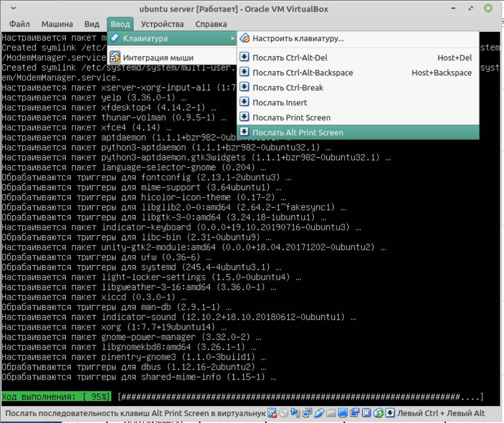Click the 'hicolor-icon-theme (0.17-2)' line

(144, 197)
